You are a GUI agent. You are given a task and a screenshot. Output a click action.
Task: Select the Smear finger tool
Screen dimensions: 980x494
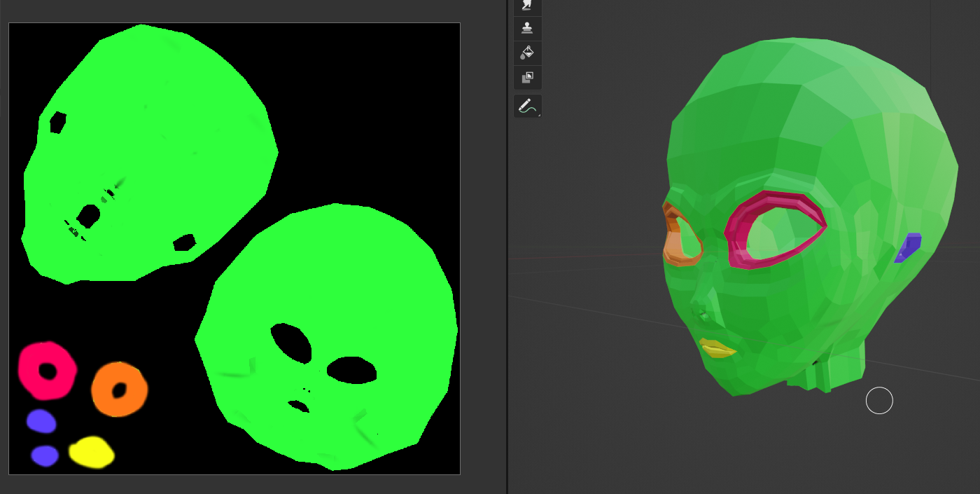tap(527, 6)
